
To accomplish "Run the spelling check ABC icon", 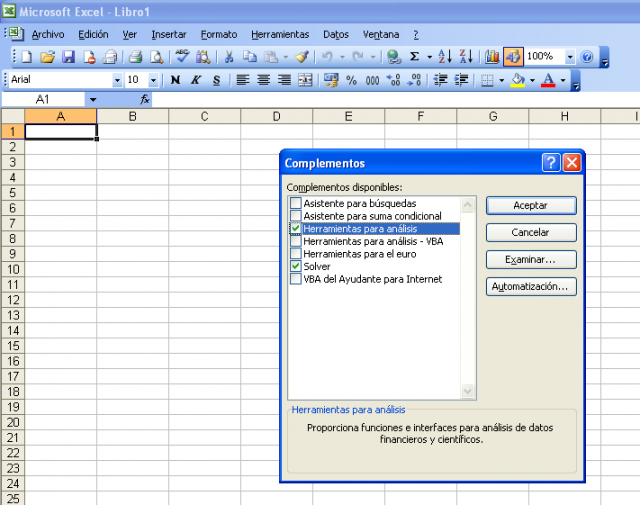I will 182,56.
